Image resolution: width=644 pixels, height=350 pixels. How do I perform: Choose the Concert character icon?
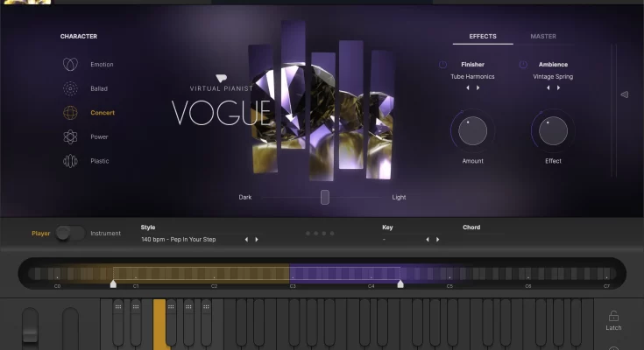[70, 113]
